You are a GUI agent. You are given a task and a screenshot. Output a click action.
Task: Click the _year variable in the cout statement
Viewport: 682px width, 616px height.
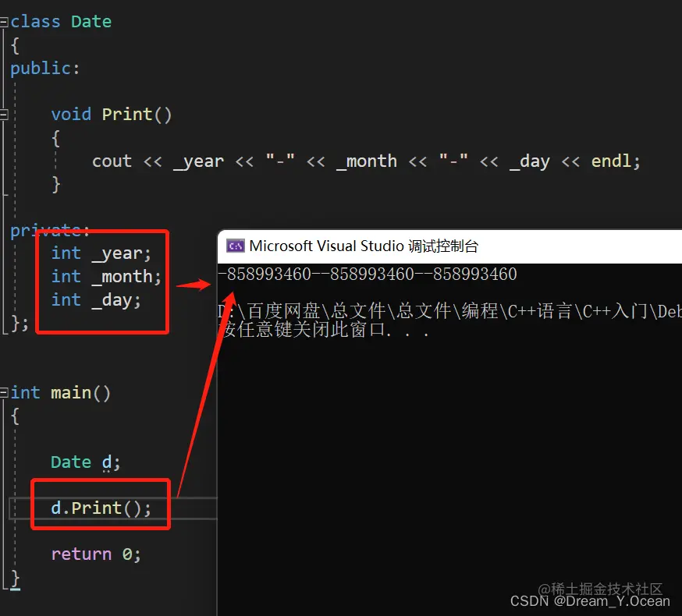click(199, 162)
